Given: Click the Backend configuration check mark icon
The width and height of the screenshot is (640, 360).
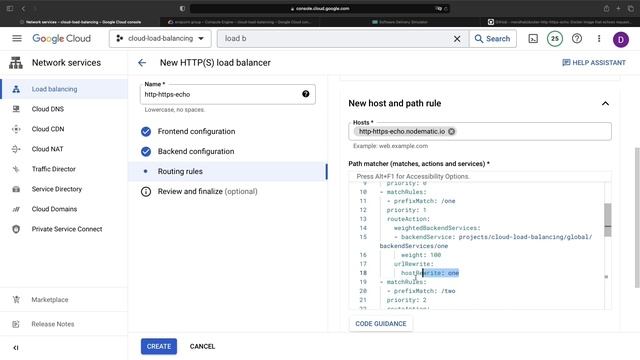Looking at the screenshot, I should pos(146,151).
